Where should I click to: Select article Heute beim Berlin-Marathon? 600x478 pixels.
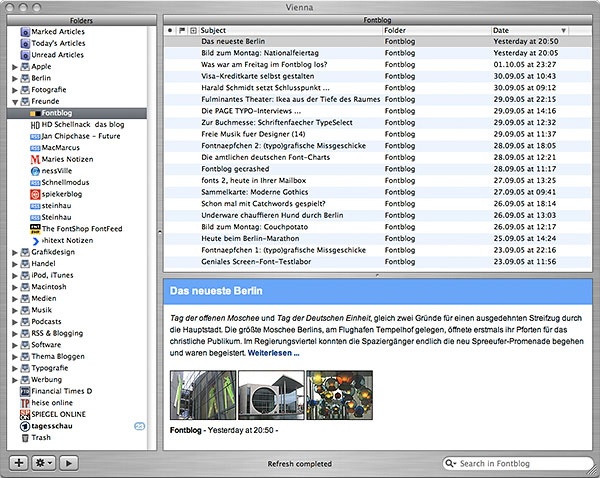(378, 238)
